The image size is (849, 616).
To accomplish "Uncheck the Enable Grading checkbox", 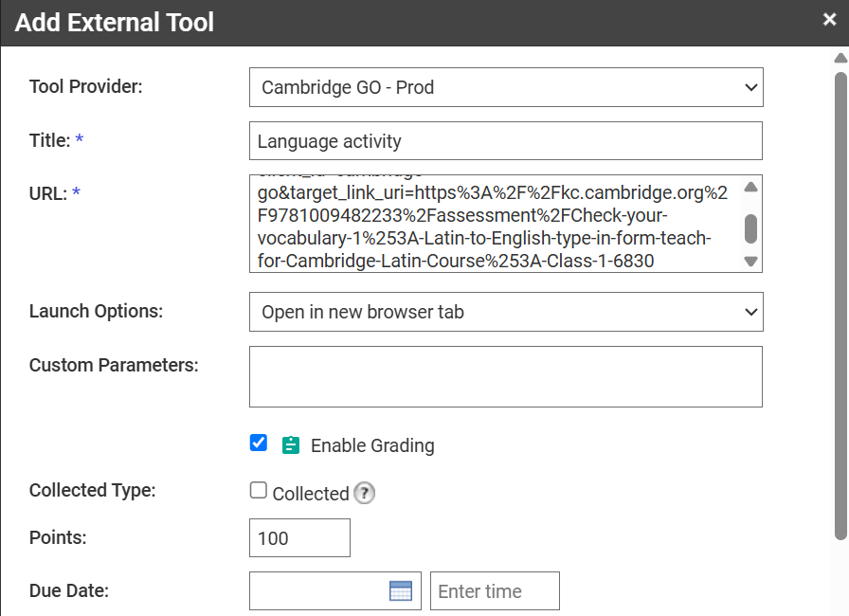I will [259, 443].
